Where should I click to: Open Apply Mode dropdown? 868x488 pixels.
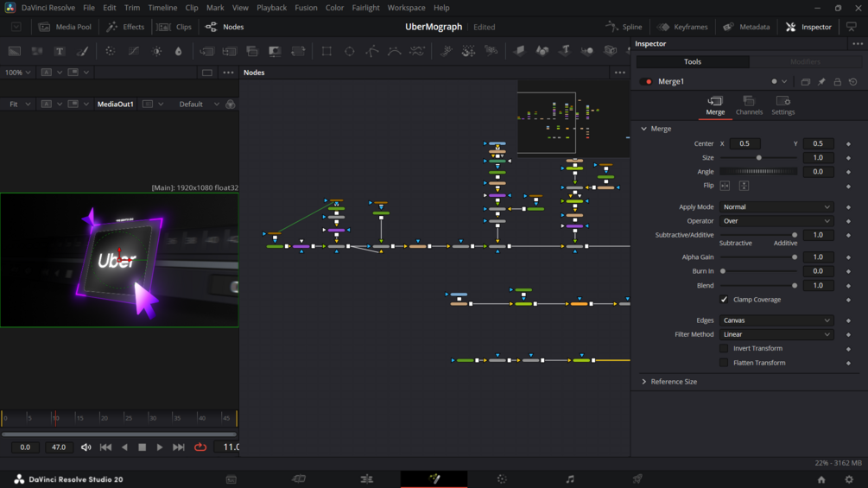click(x=776, y=207)
